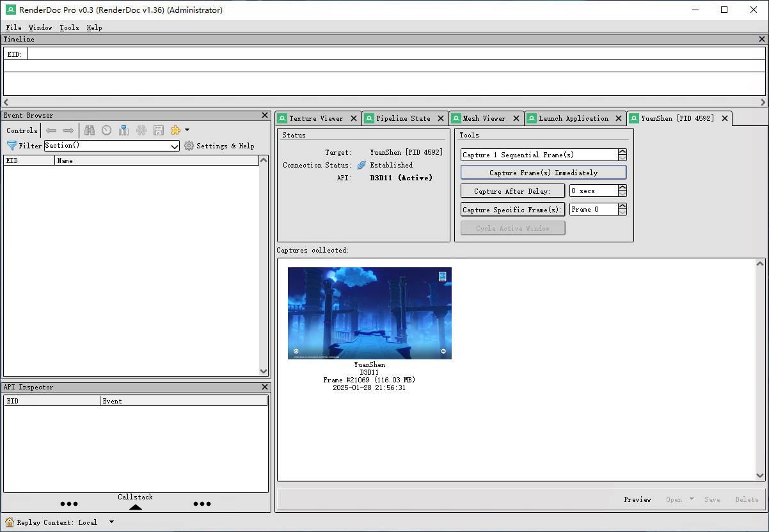Open the filter funnel icon beside Filter
769x532 pixels.
[12, 145]
